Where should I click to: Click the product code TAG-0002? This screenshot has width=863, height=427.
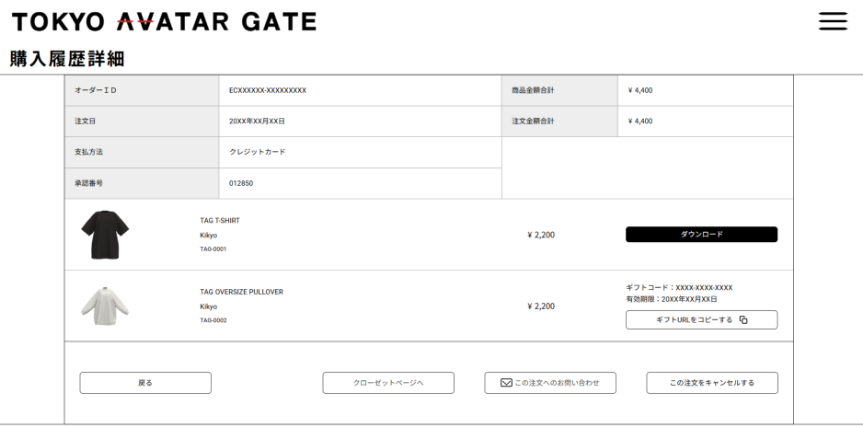pyautogui.click(x=213, y=320)
